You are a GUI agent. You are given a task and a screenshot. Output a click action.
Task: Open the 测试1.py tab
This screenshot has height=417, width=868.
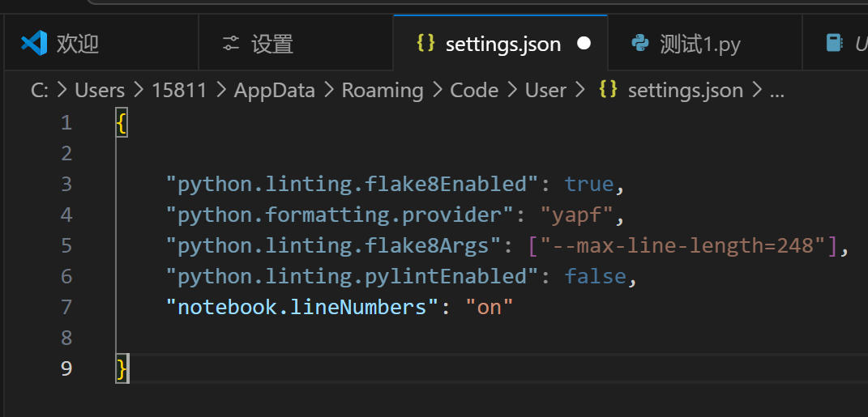705,43
